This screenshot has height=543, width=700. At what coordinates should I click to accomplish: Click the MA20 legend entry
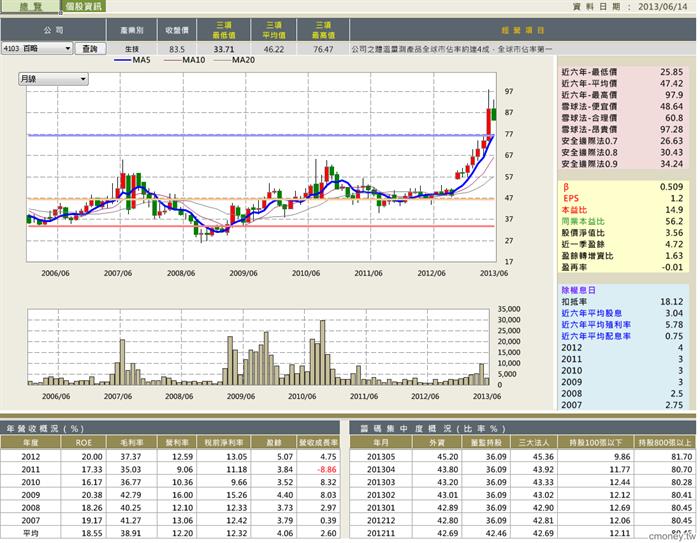(x=234, y=60)
